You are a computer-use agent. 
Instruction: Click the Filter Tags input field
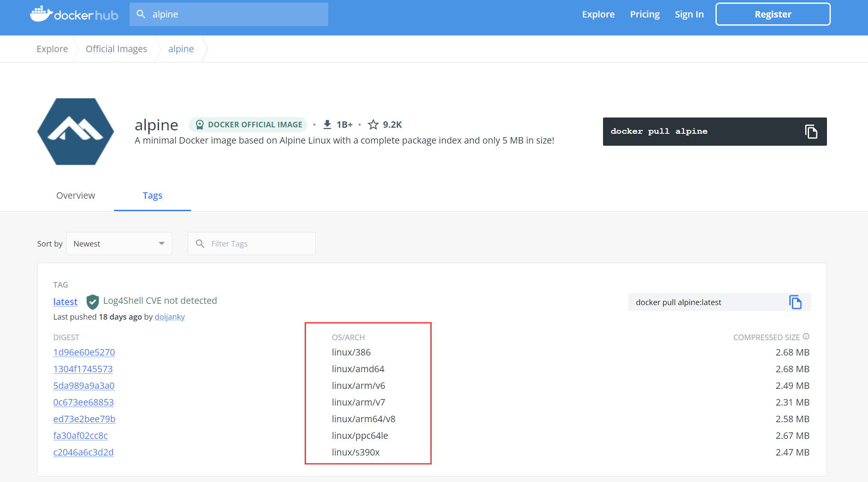coord(252,244)
